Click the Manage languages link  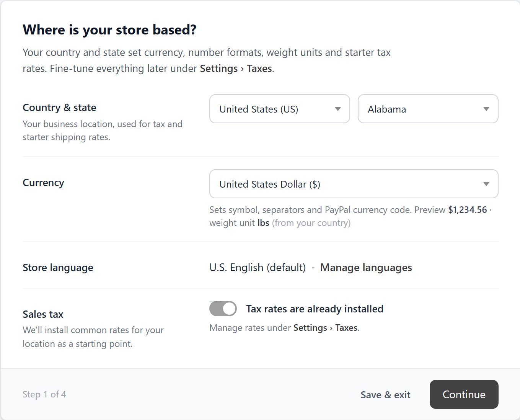coord(366,268)
